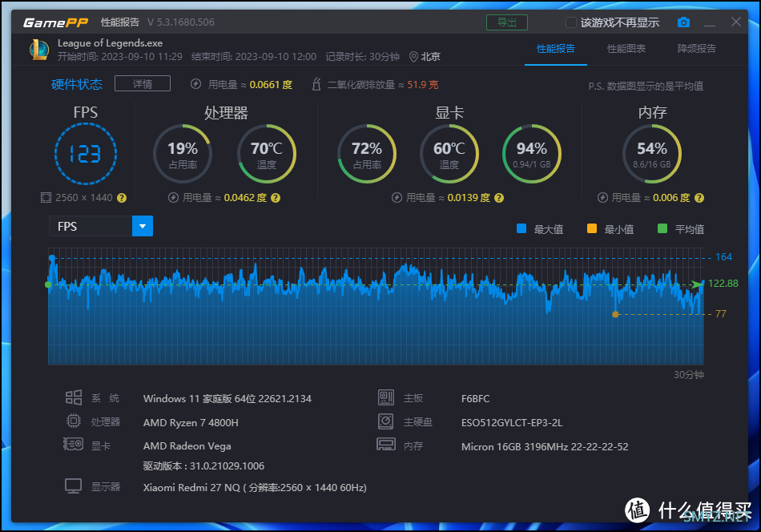
Task: Close the GamePP report window
Action: pyautogui.click(x=735, y=22)
